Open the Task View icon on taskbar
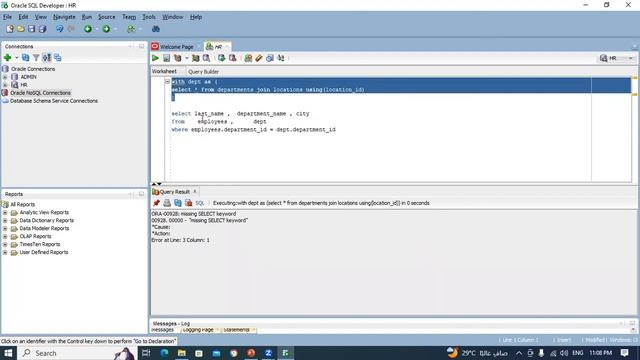 pyautogui.click(x=146, y=353)
